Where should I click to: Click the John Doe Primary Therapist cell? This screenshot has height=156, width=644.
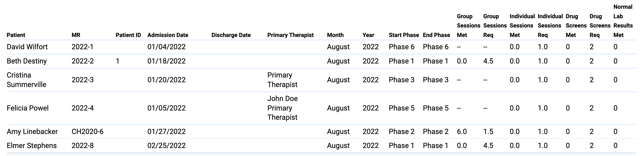point(283,108)
